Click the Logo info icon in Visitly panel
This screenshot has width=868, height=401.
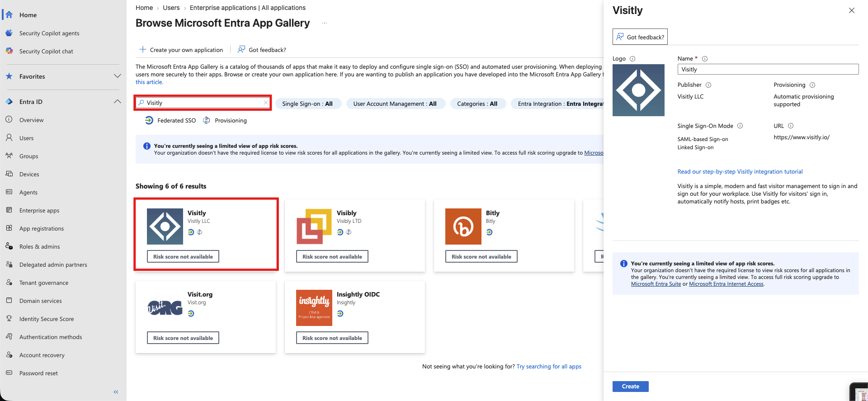point(632,59)
